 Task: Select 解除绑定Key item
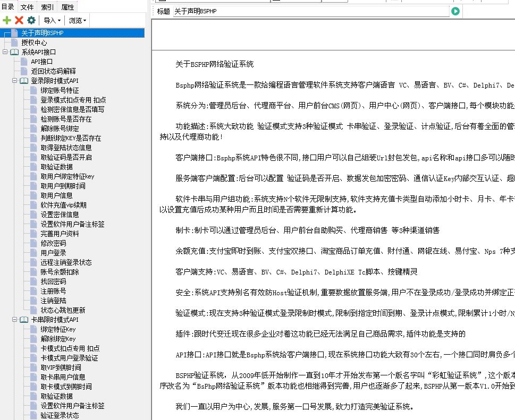(x=58, y=339)
